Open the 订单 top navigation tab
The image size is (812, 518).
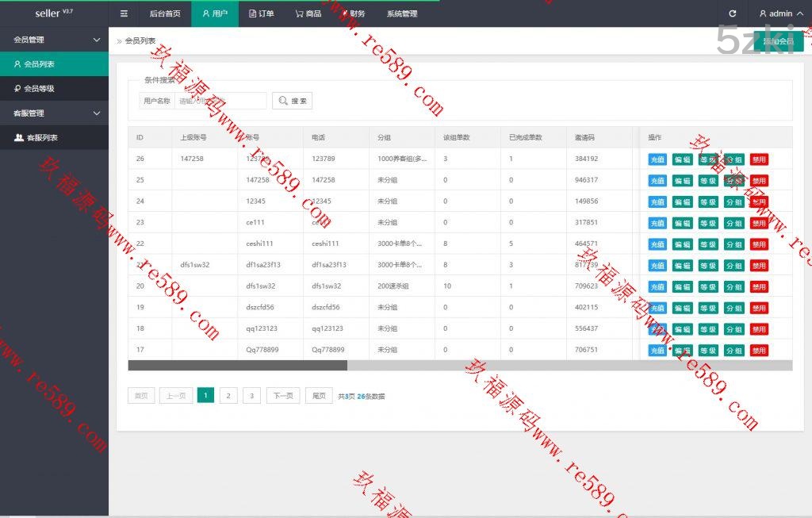[x=261, y=13]
